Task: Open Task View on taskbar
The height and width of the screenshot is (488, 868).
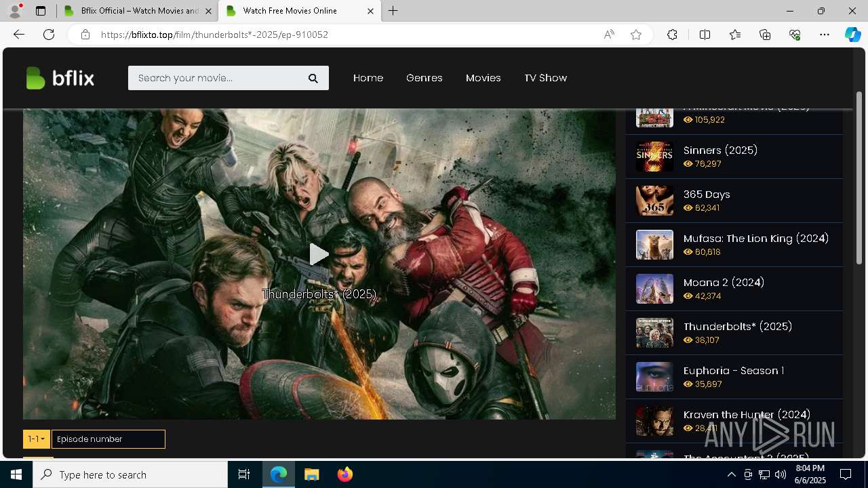Action: pyautogui.click(x=244, y=474)
